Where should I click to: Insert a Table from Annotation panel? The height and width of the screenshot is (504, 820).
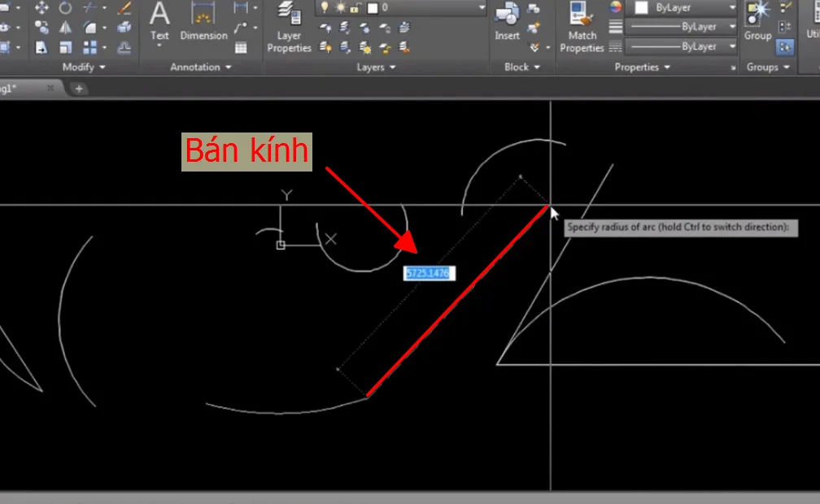coord(241,48)
